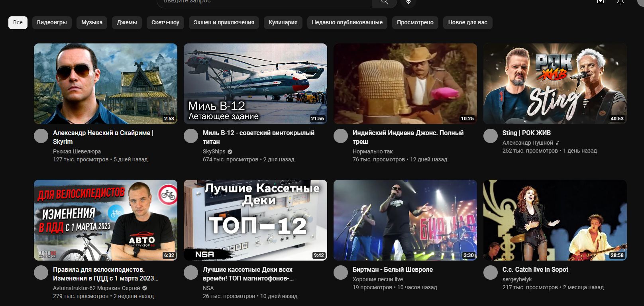Viewport: 644px width, 306px height.
Task: Open the Sting | РОК ЖИВ title
Action: point(526,133)
